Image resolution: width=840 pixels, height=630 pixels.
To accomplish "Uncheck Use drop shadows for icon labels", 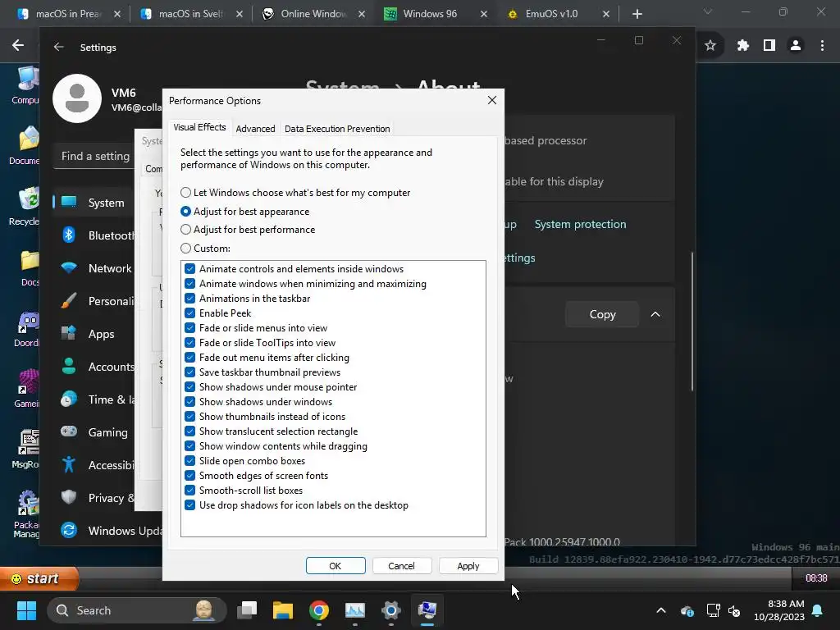I will (189, 505).
